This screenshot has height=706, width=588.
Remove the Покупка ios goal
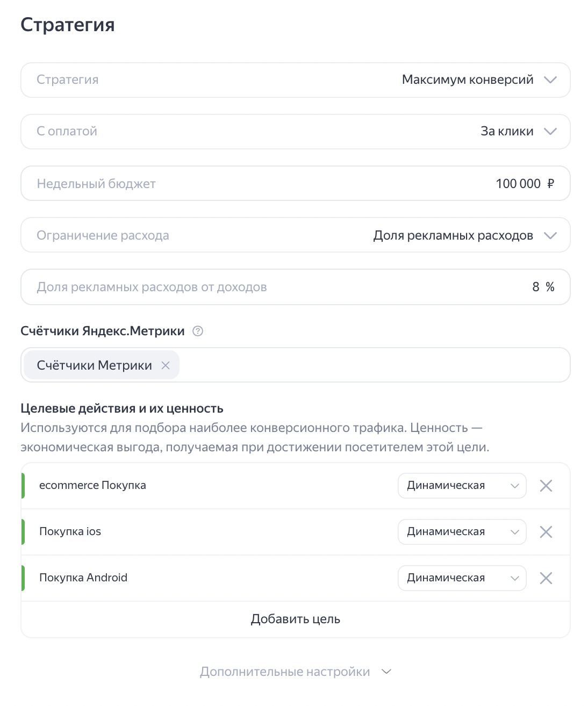point(546,532)
